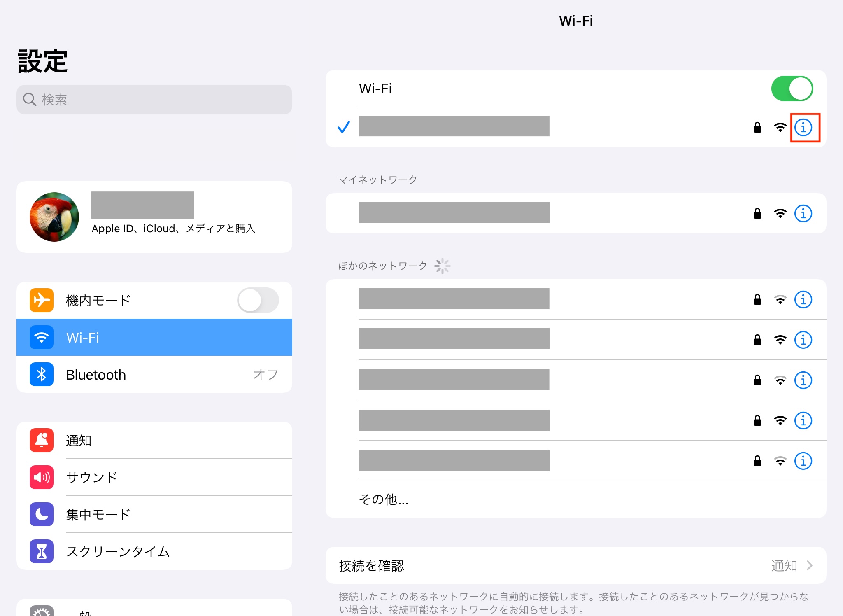Tap info icon for the connected network
Viewport: 843px width, 616px height.
pos(803,127)
